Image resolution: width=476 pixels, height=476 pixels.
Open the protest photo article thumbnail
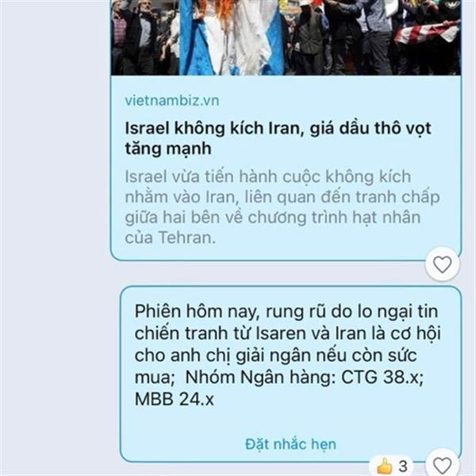[286, 37]
